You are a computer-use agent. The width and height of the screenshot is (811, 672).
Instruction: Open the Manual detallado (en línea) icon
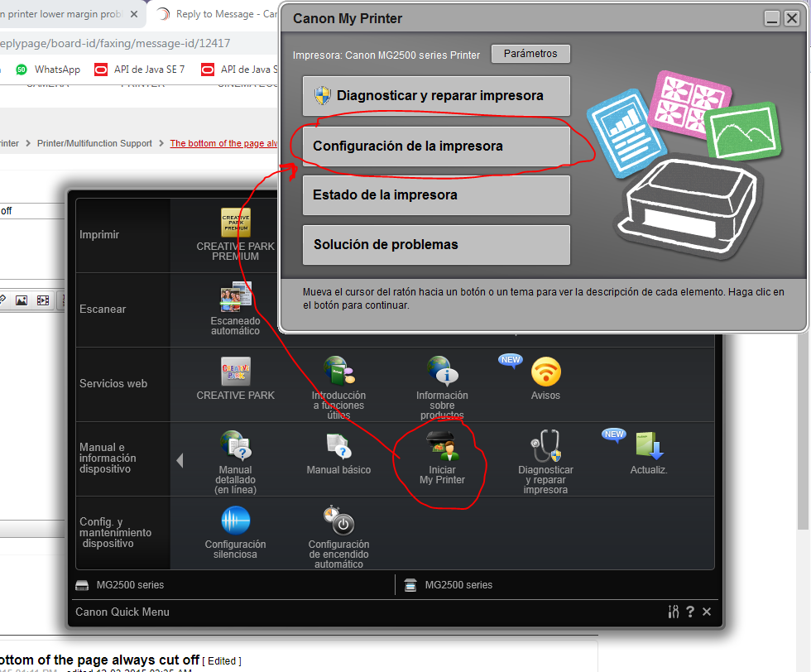235,449
